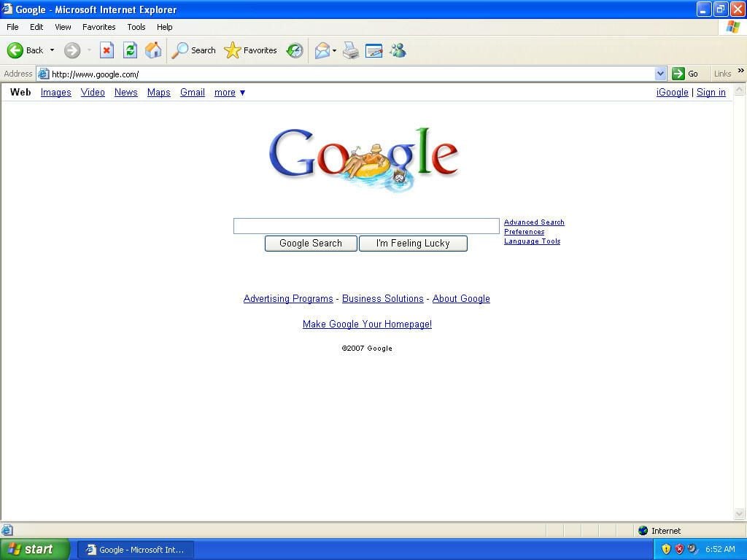The height and width of the screenshot is (560, 747).
Task: Click the Sign in link
Action: 711,93
